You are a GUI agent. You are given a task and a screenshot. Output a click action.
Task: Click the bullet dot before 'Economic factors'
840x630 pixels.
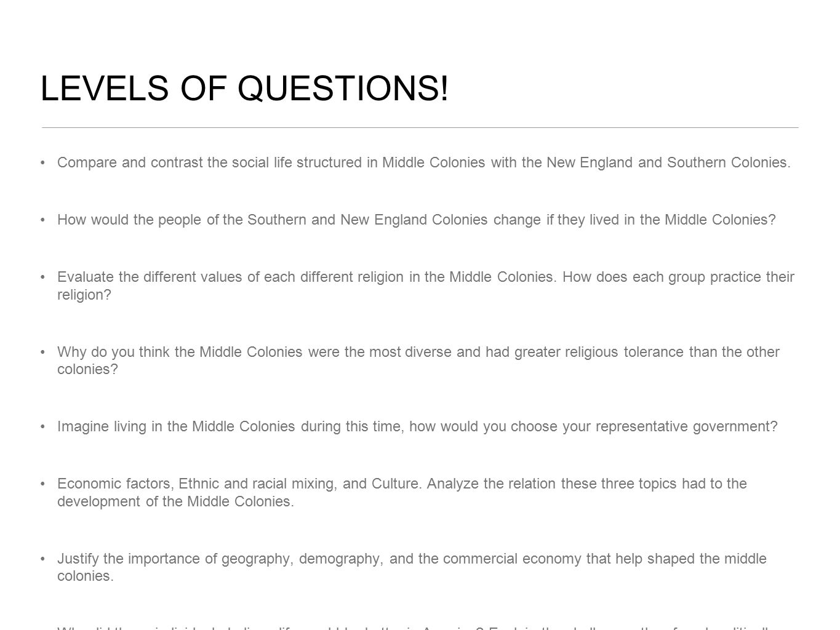point(42,484)
